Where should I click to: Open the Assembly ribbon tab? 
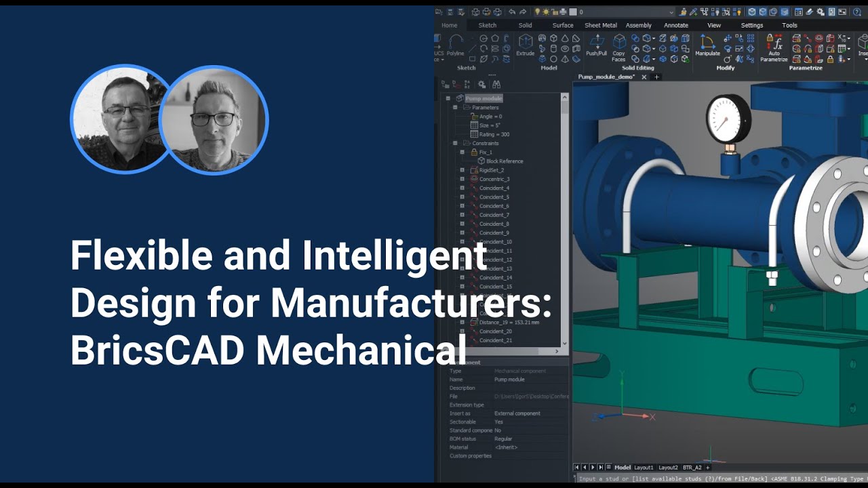[x=638, y=25]
